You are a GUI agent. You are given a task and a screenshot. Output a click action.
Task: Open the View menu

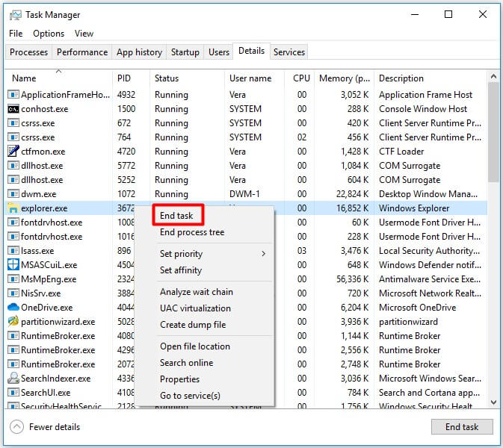84,34
